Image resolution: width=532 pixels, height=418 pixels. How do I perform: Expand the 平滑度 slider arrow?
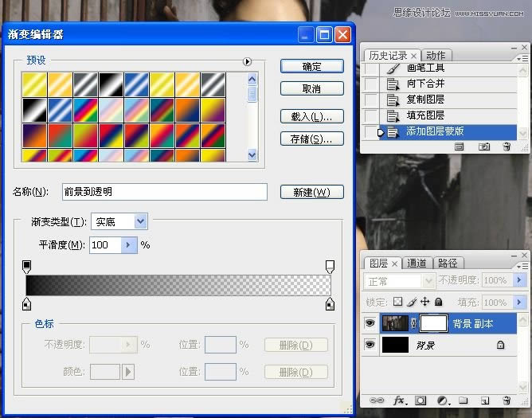[x=129, y=245]
